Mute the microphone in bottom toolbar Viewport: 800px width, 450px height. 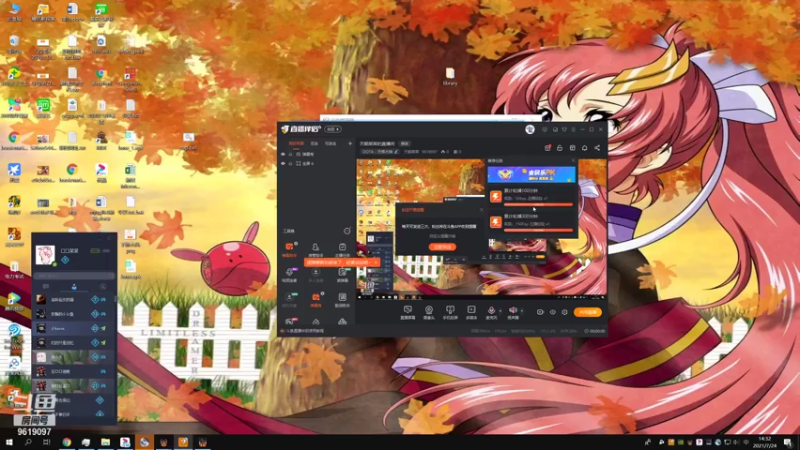(x=491, y=310)
